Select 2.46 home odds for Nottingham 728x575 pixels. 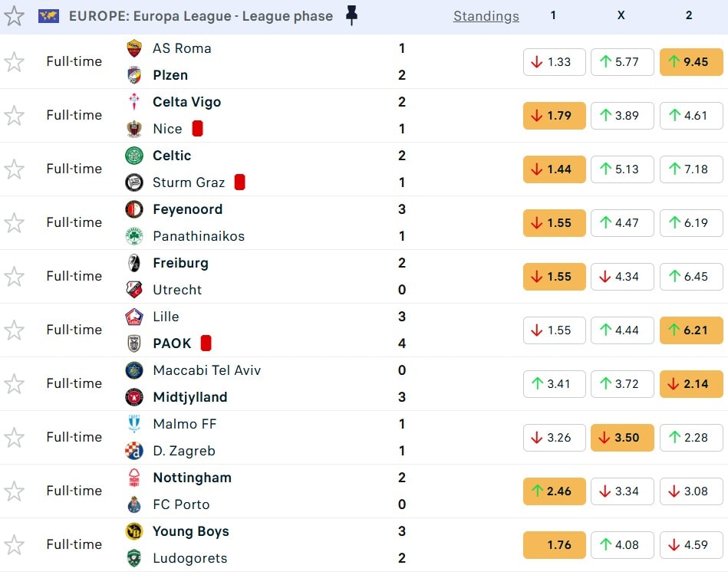[x=555, y=491]
